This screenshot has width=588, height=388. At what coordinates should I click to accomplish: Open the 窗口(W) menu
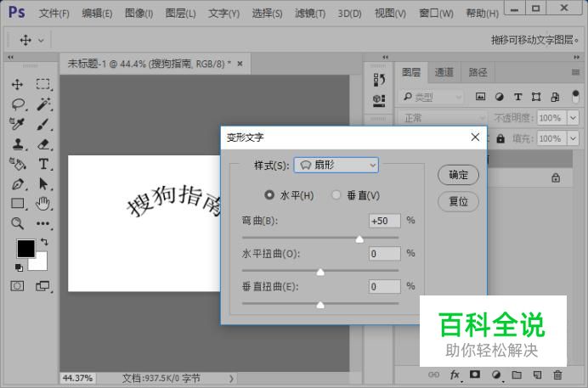436,14
